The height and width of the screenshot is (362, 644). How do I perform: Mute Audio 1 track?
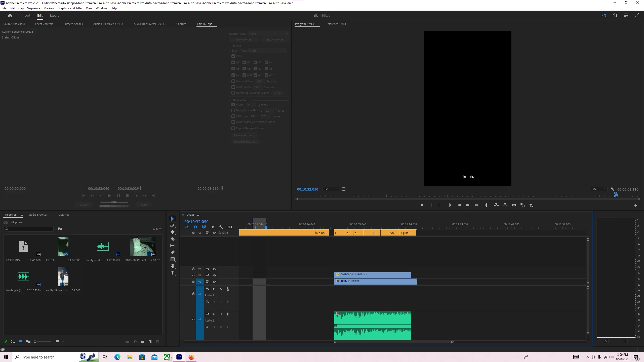pos(214,289)
